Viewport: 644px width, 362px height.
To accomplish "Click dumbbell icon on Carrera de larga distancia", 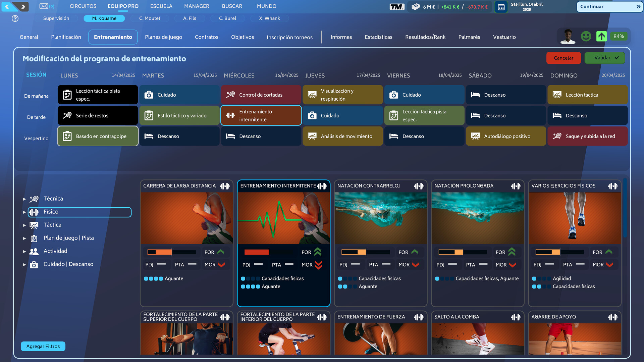I will [x=225, y=186].
